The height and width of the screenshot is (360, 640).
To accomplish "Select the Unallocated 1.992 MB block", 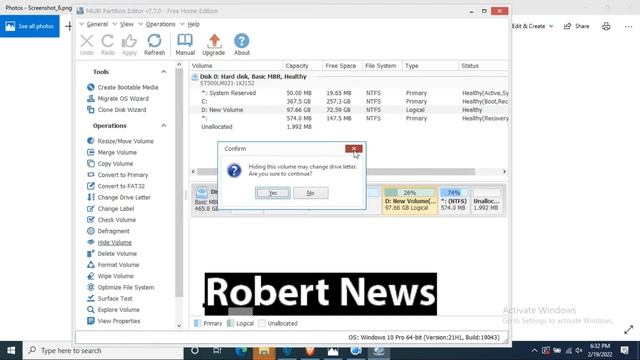I will (x=486, y=200).
